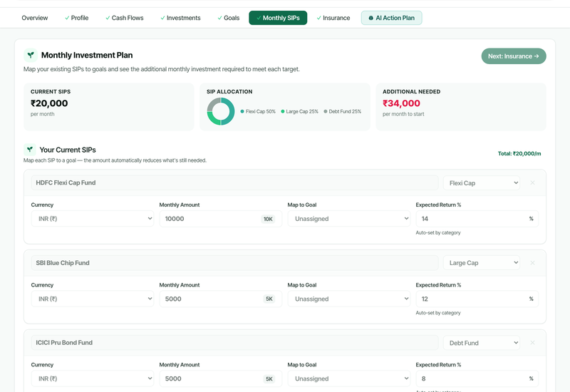Open Map to Goal dropdown for HDFC fund
Viewport: 570px width, 392px height.
coord(349,219)
